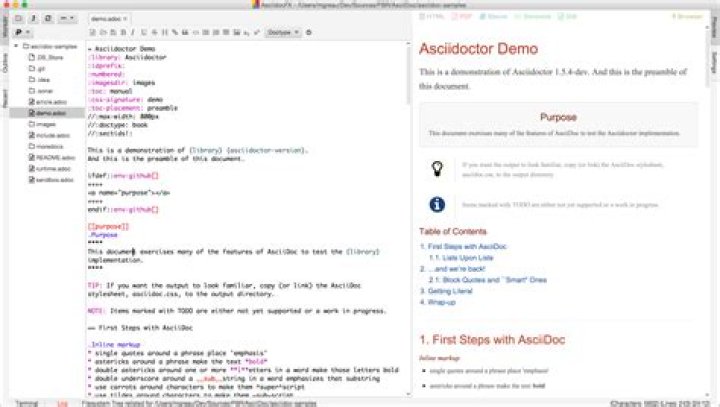The image size is (720, 407).
Task: Switch to the Docbook output tab
Action: coord(533,17)
